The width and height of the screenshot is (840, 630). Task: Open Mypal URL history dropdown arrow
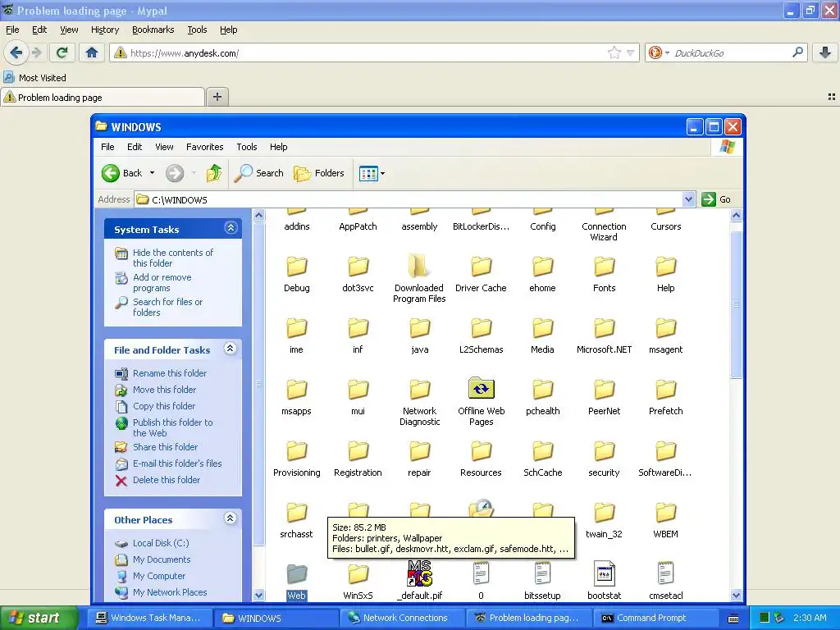click(631, 52)
